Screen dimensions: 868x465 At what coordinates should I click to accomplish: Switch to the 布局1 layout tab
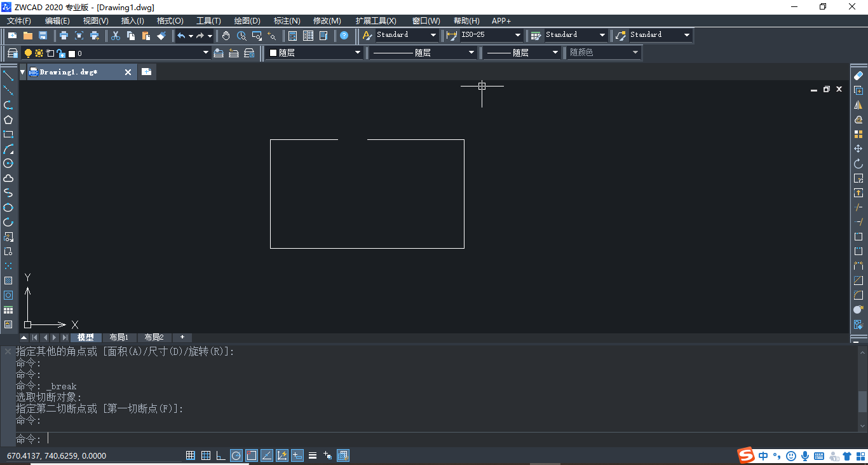click(x=119, y=337)
